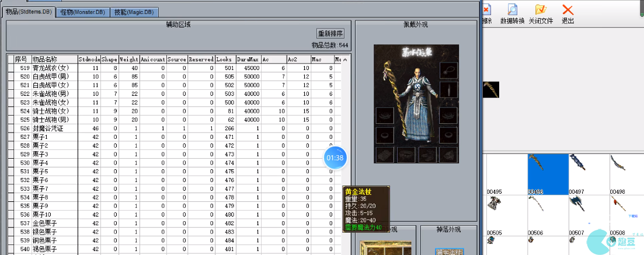Open the 技能(Magic.DB) tab
Viewport: 644px width, 255px height.
tap(134, 12)
